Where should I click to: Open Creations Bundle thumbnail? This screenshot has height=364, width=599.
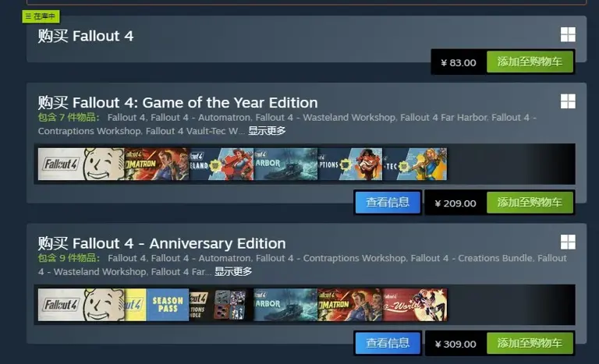(222, 305)
